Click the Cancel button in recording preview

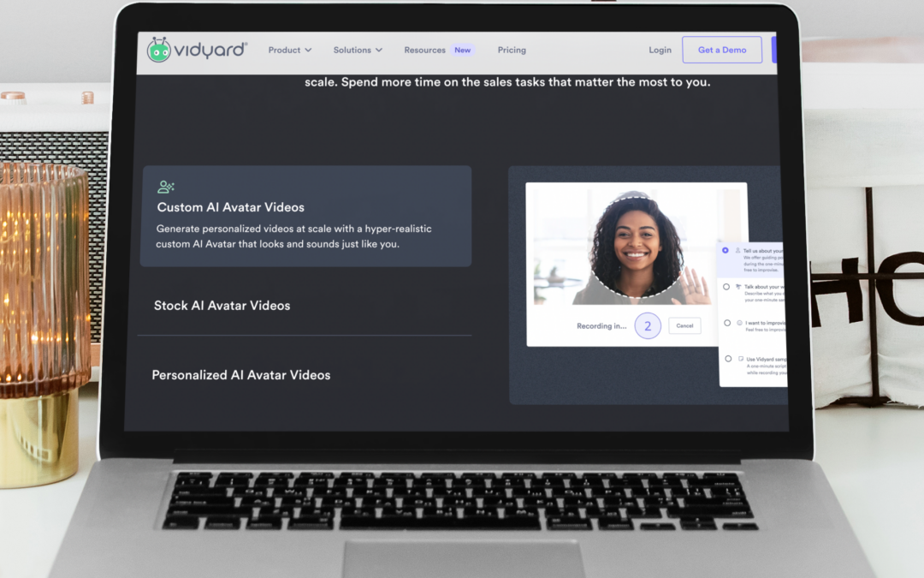(x=684, y=325)
